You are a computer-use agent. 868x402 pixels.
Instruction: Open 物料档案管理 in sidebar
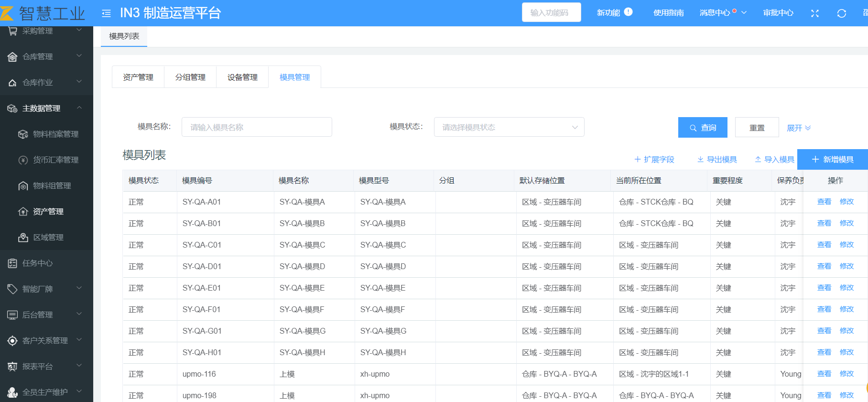[x=55, y=134]
